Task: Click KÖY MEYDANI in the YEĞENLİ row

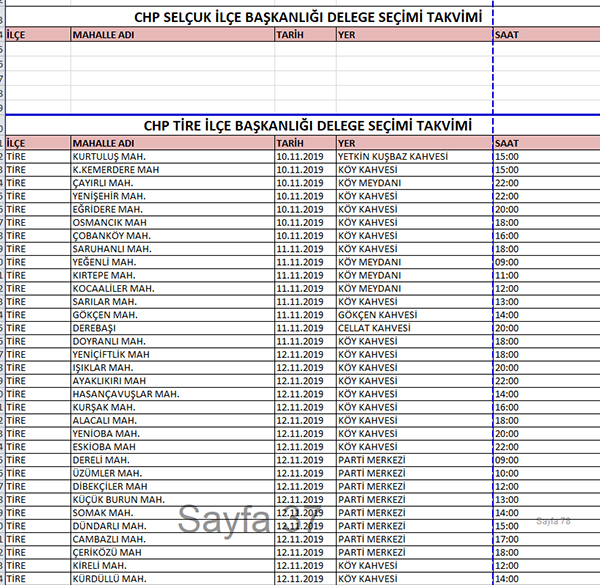Action: (x=414, y=262)
